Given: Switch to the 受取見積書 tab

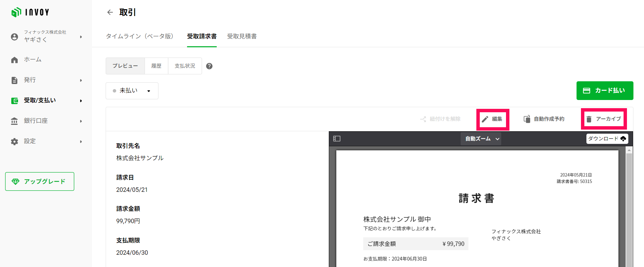Looking at the screenshot, I should (x=242, y=36).
